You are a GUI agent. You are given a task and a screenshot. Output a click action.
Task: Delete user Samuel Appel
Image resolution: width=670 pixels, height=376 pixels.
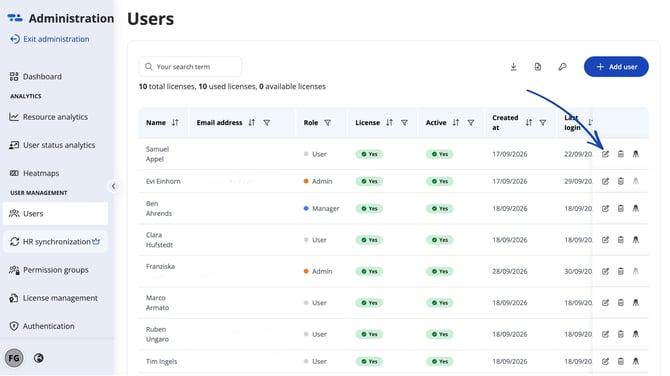point(620,154)
